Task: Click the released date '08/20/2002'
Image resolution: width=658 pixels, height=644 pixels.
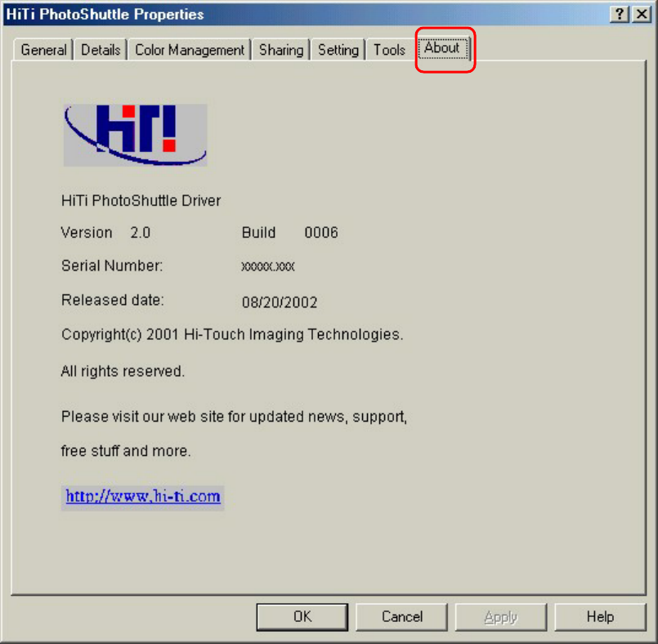Action: 280,302
